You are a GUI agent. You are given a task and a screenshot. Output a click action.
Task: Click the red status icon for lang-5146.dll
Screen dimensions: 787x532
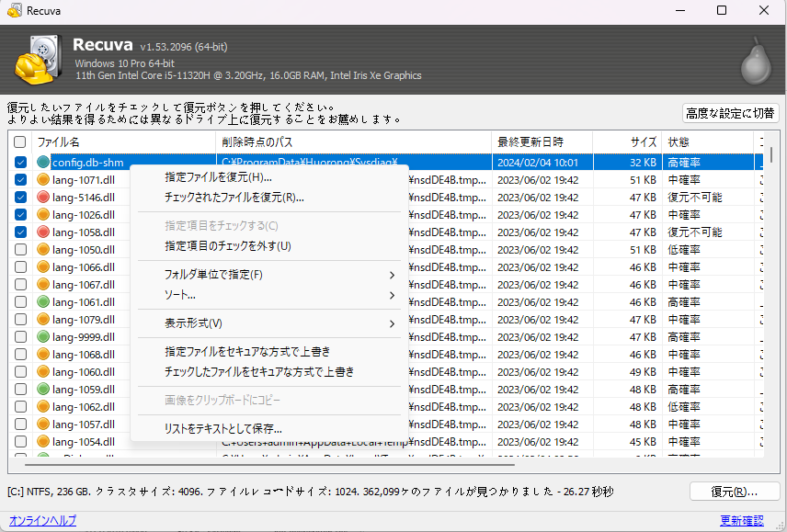coord(43,198)
